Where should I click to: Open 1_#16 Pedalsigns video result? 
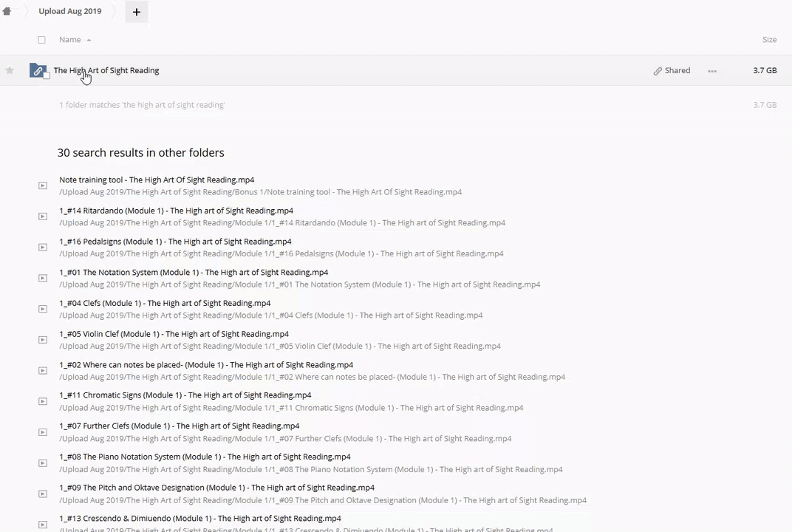coord(175,242)
